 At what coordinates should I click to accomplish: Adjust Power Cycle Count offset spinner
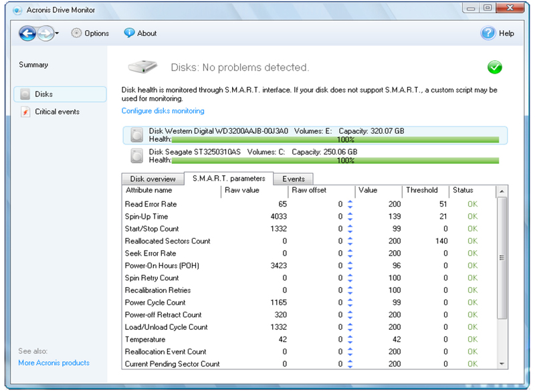tap(350, 302)
